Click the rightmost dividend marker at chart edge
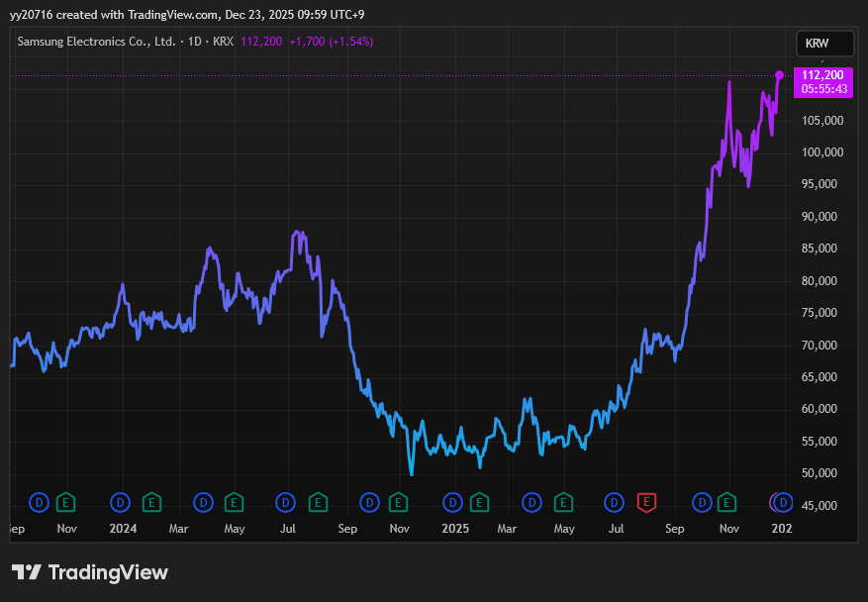 coord(783,502)
